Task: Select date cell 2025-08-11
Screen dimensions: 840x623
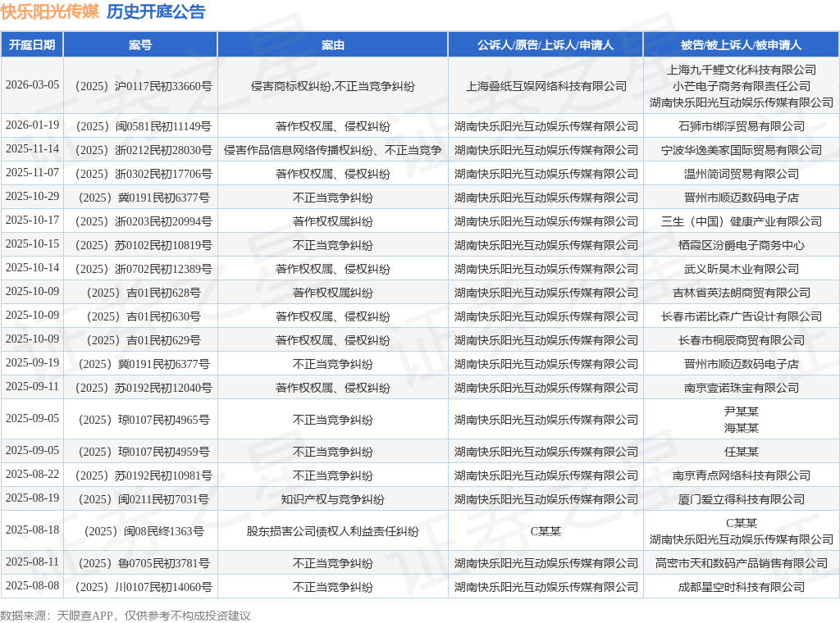Action: [x=32, y=562]
